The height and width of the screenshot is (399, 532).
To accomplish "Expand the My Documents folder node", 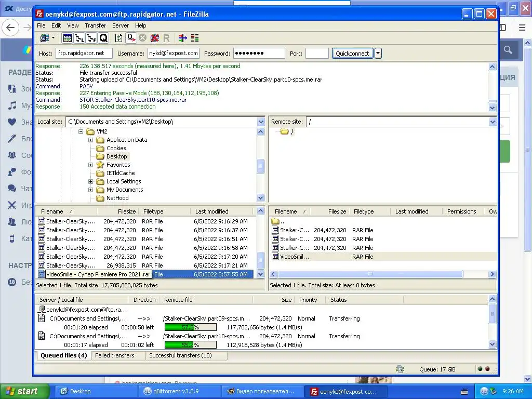I will [90, 190].
